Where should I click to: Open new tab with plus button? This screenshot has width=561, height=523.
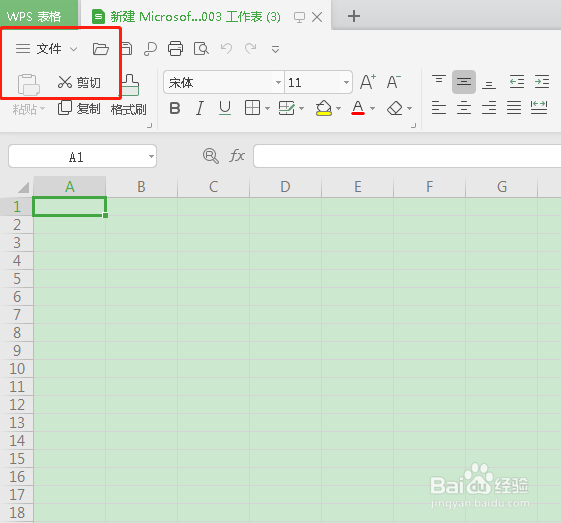pyautogui.click(x=354, y=16)
